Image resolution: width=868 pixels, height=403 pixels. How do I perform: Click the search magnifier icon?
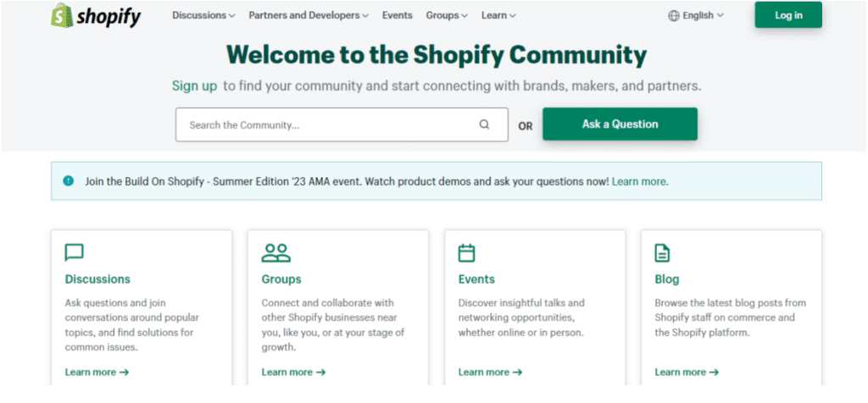(484, 124)
